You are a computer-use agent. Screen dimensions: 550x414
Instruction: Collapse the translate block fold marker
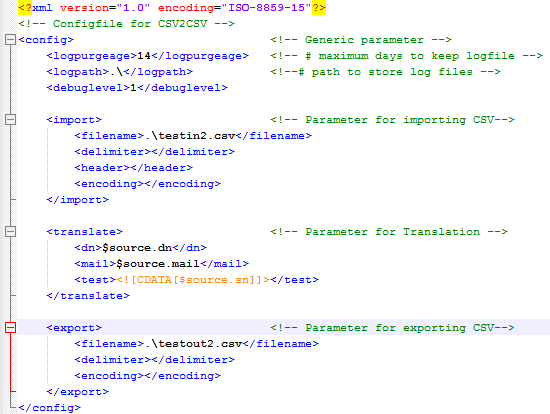(x=11, y=232)
